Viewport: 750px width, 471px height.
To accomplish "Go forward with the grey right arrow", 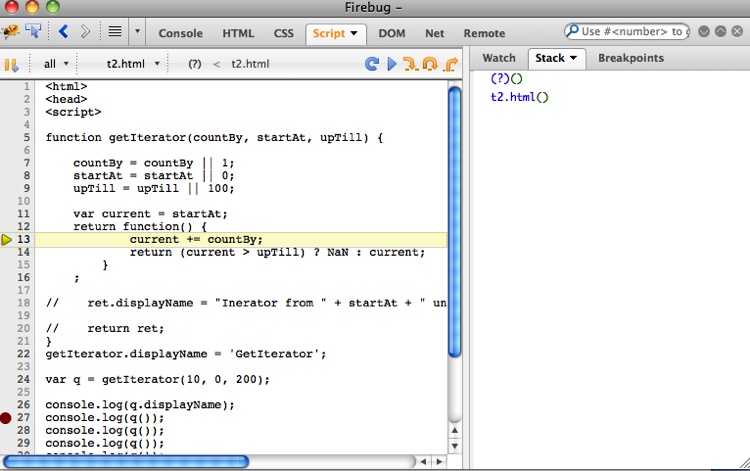I will 85,32.
